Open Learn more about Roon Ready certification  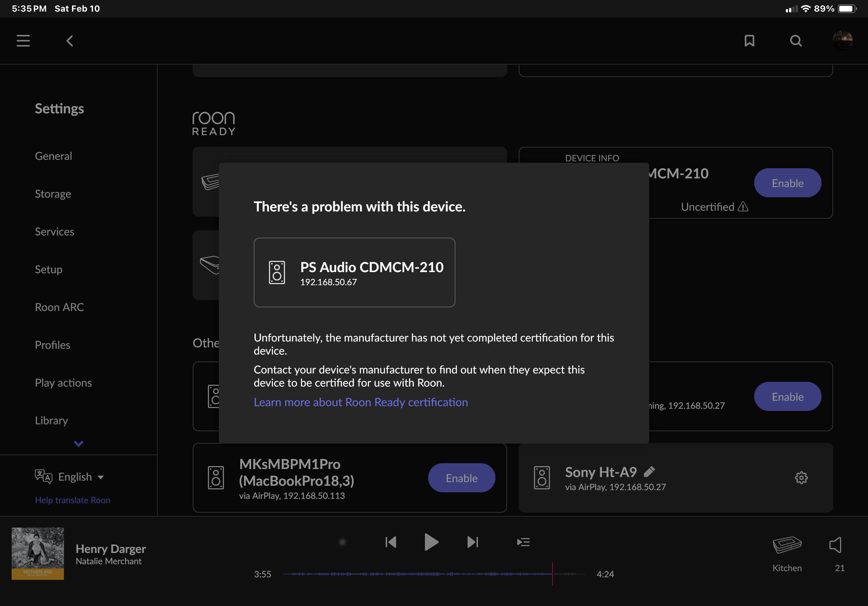[361, 402]
